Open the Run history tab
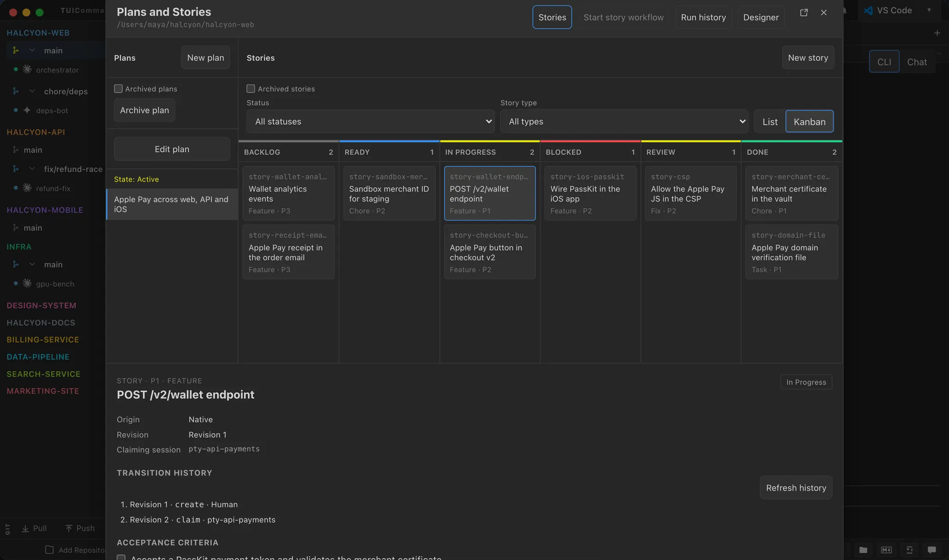 [703, 17]
